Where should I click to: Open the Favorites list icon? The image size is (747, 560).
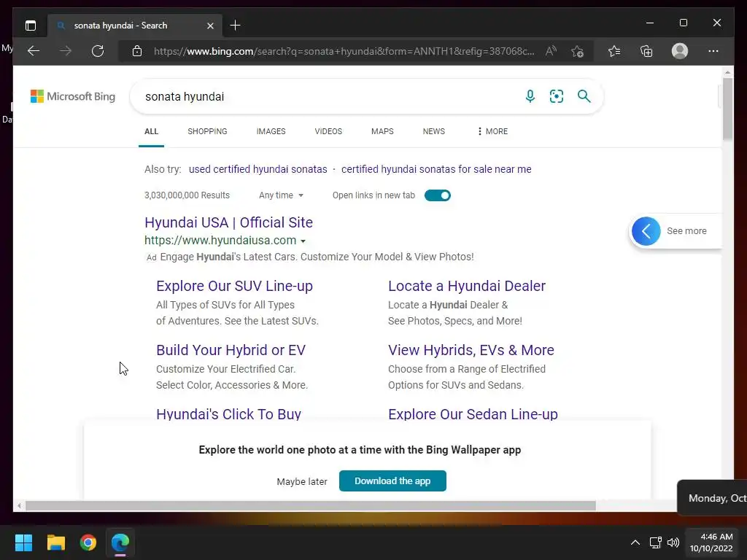(x=614, y=51)
